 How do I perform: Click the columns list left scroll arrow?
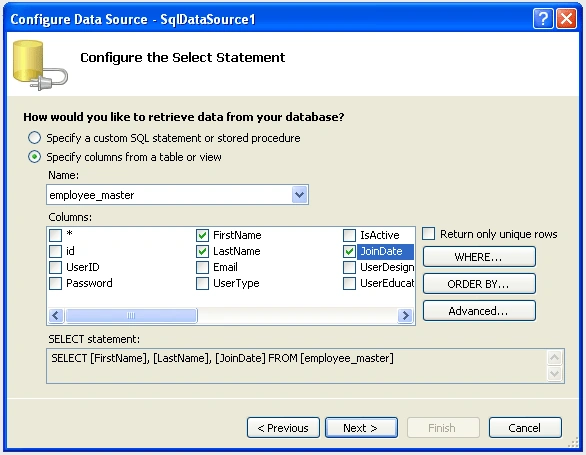56,316
